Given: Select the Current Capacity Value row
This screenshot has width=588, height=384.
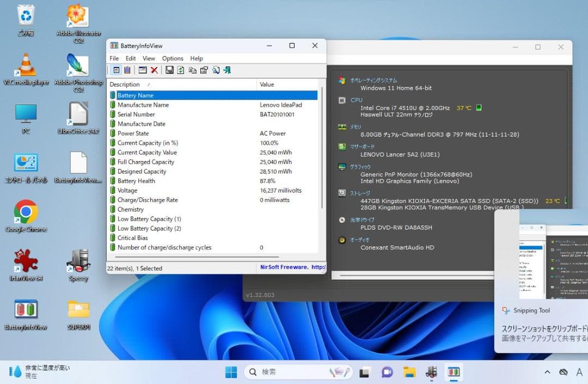Looking at the screenshot, I should (213, 152).
